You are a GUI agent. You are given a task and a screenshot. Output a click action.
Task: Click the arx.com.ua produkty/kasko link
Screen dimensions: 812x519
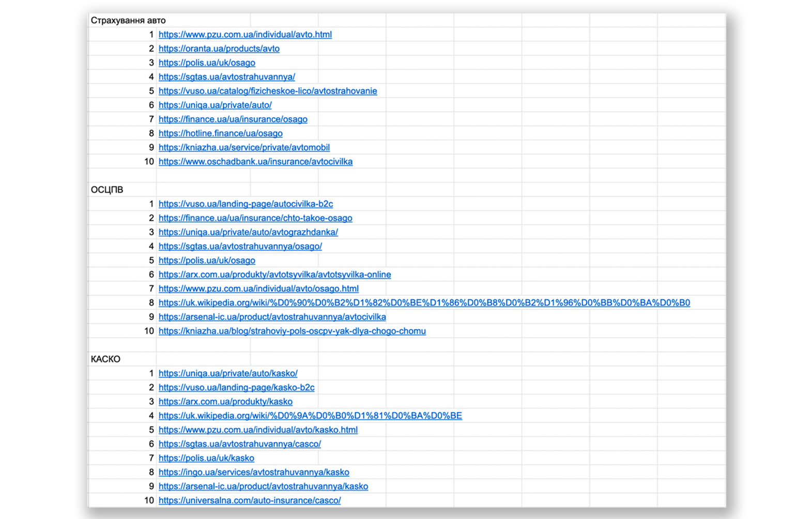coord(225,402)
